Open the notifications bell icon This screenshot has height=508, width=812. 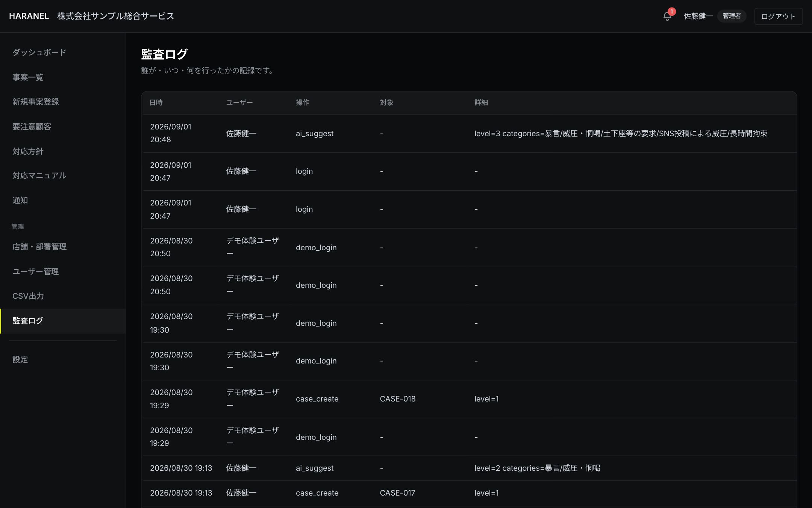667,16
